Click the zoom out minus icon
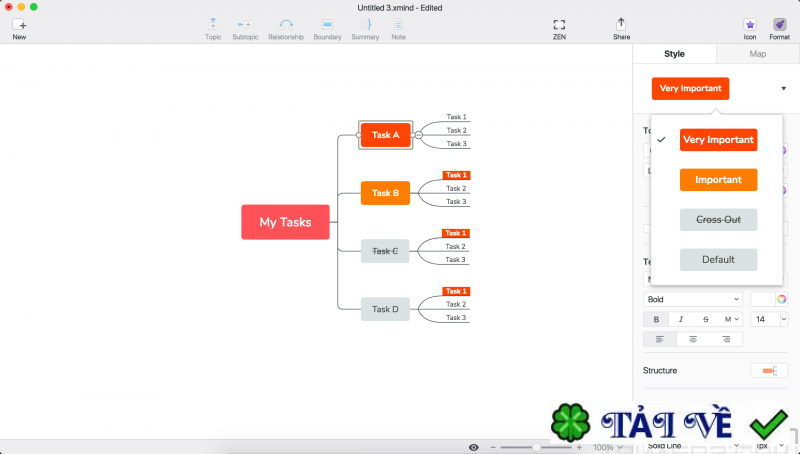Image resolution: width=800 pixels, height=454 pixels. [493, 447]
